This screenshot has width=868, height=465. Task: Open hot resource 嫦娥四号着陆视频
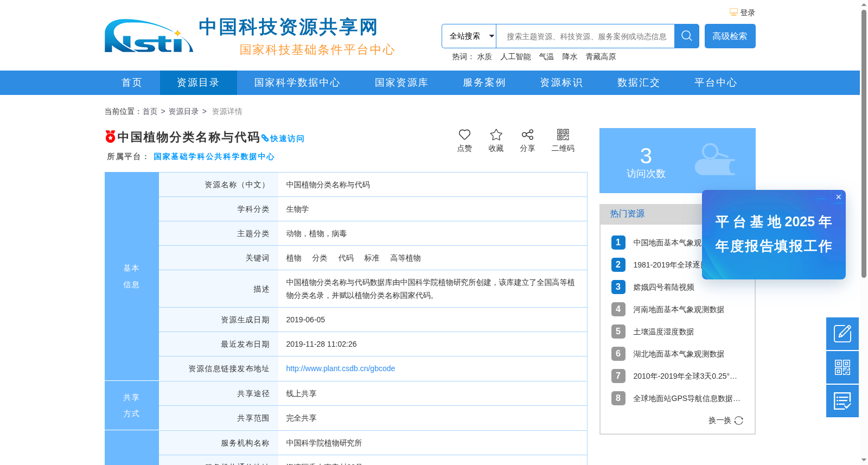(663, 287)
